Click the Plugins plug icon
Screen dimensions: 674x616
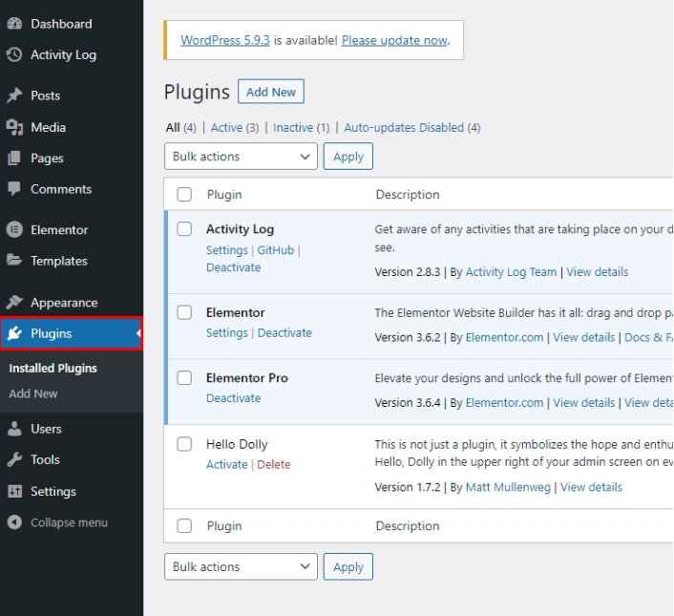click(x=14, y=333)
